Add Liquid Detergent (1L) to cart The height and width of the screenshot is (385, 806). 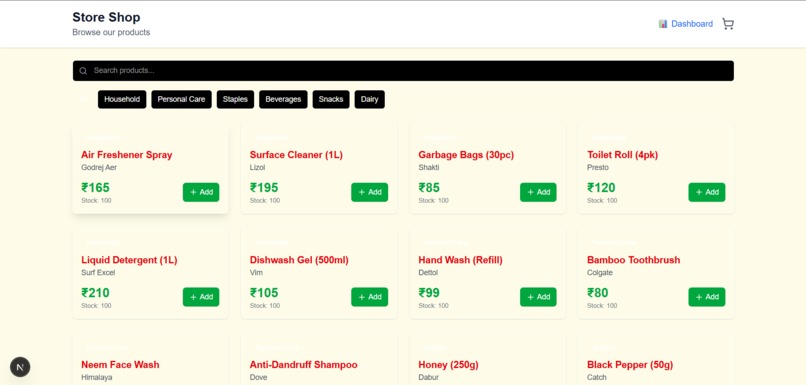[x=201, y=297]
